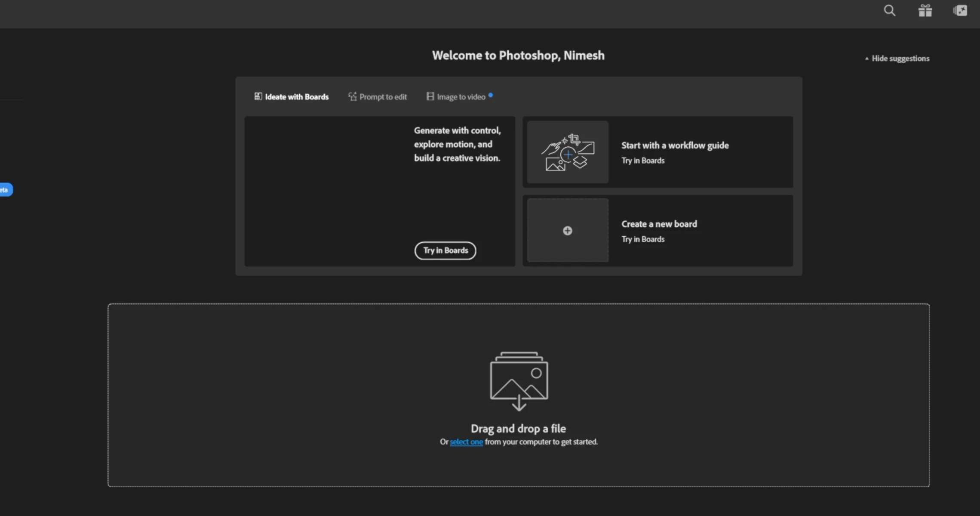Click the drag and drop image icon

[x=519, y=381]
